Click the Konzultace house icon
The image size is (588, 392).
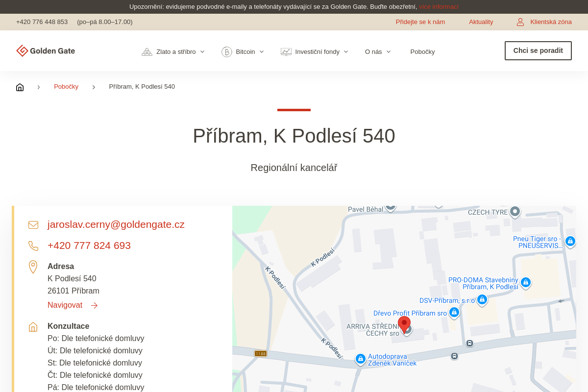33,327
